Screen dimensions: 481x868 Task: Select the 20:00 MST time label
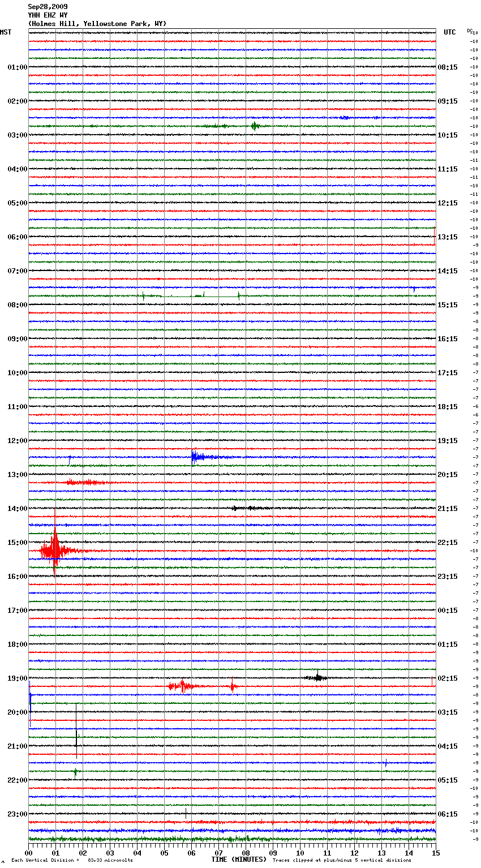tap(18, 712)
